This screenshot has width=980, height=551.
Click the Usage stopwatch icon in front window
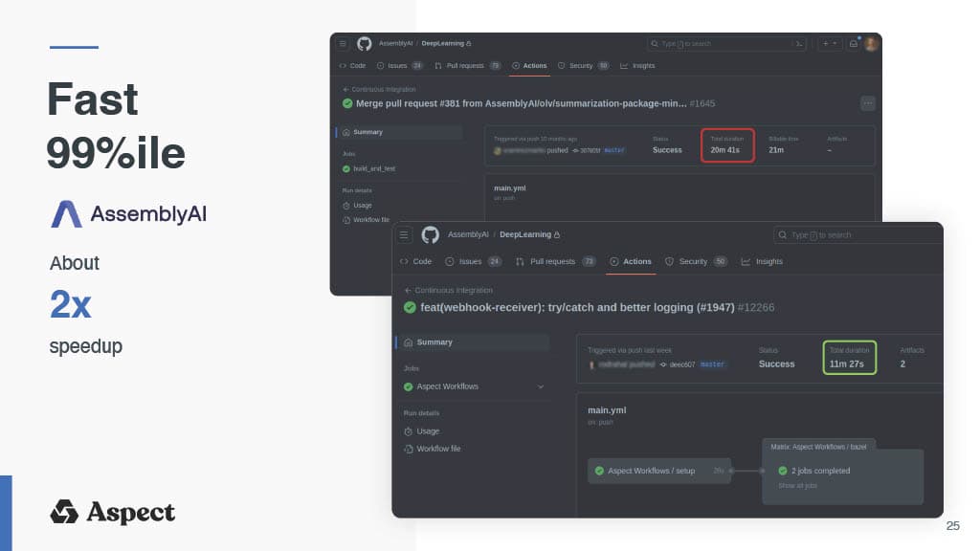coord(408,431)
